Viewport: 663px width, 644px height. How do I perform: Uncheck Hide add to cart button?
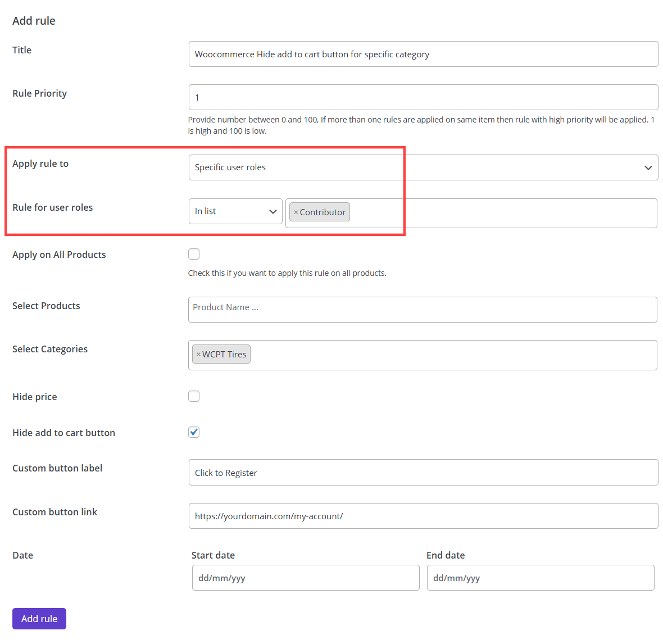[x=194, y=432]
